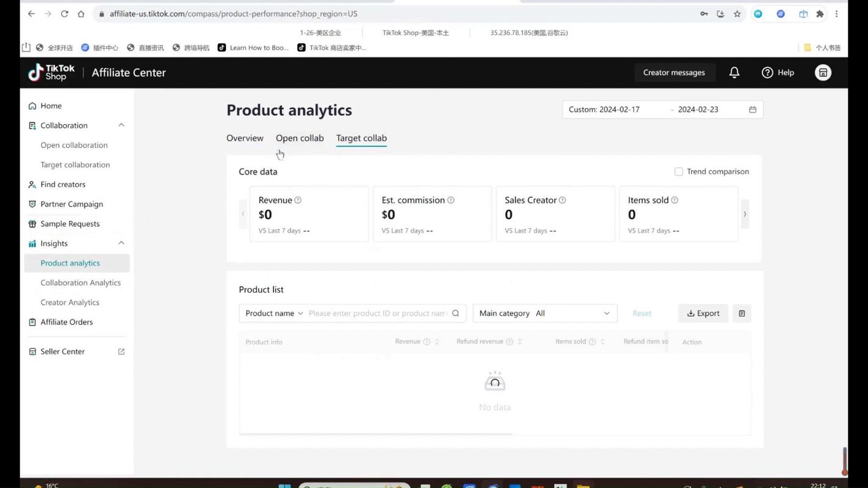The height and width of the screenshot is (488, 868).
Task: Click the column settings icon beside Export
Action: [x=742, y=314]
